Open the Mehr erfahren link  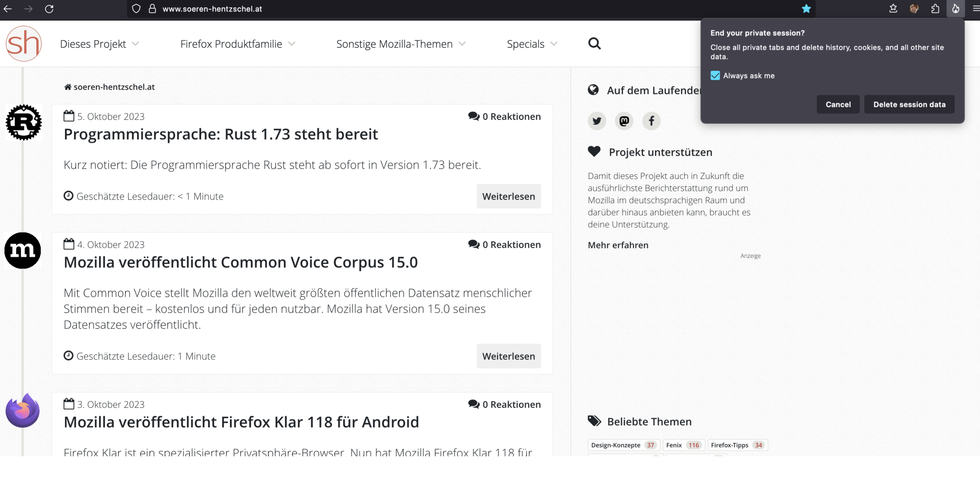618,245
